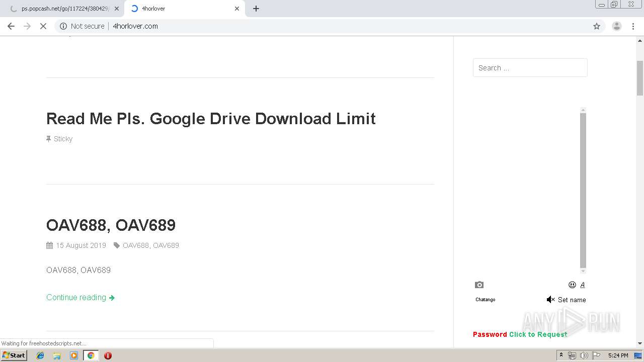
Task: Open the Chatango smiley emoticon picker
Action: [x=572, y=285]
